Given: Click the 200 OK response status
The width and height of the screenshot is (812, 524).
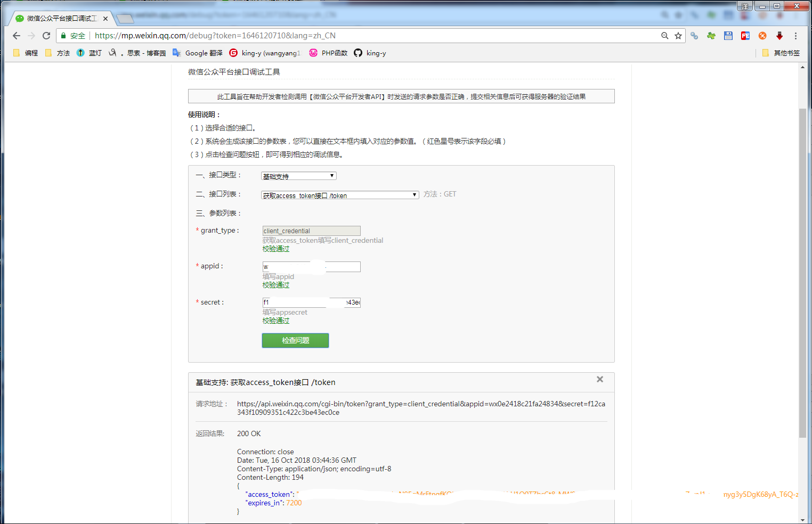Looking at the screenshot, I should point(249,433).
